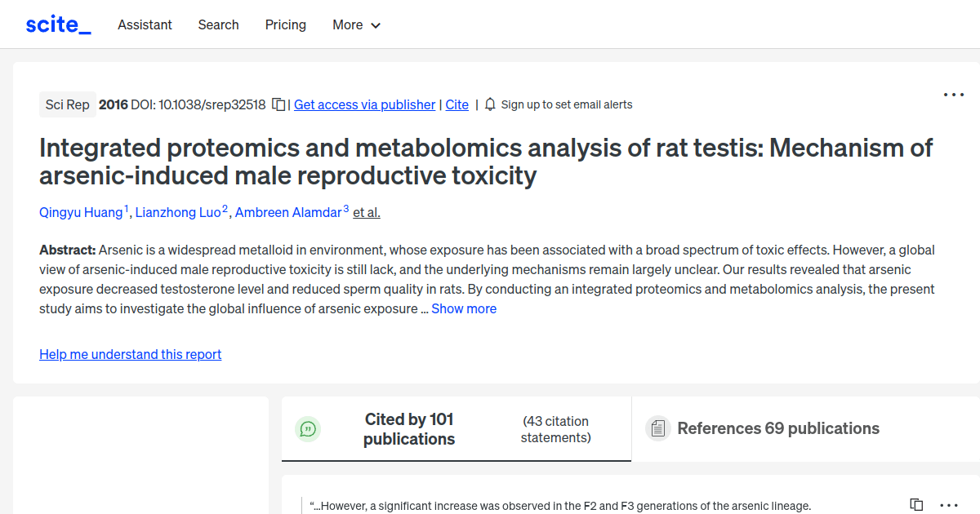Click the Sci Rep journal badge
This screenshot has height=514, width=980.
tap(67, 104)
